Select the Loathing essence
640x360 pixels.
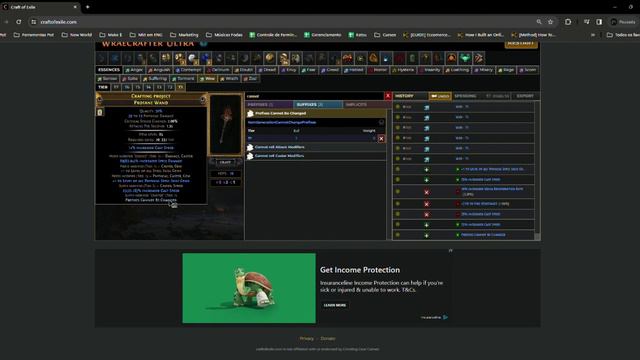tap(457, 70)
